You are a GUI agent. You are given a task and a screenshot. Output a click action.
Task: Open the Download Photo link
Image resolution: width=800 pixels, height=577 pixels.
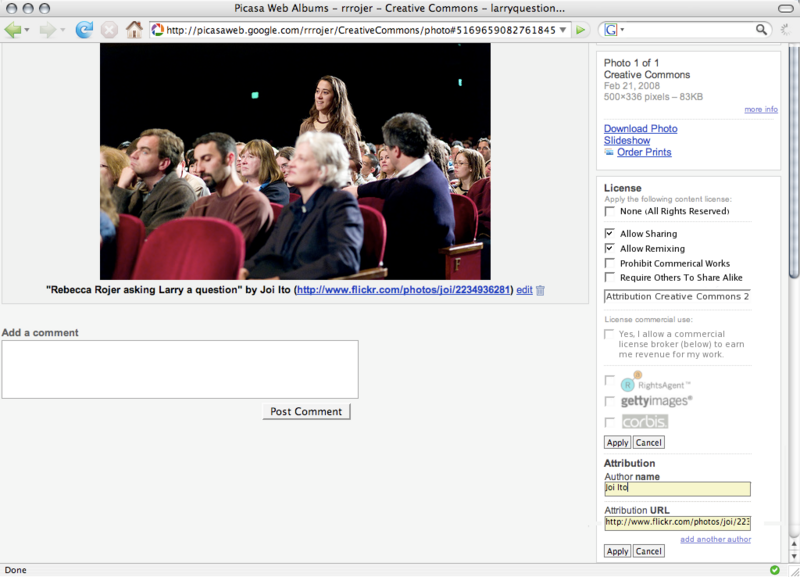640,129
